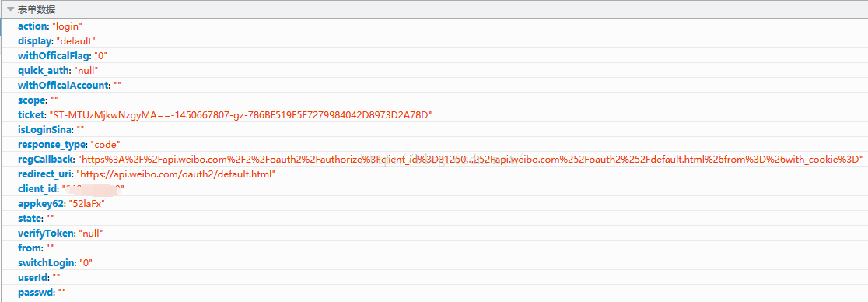This screenshot has width=868, height=302.
Task: Select the regCallback encoded URL value
Action: (x=470, y=159)
